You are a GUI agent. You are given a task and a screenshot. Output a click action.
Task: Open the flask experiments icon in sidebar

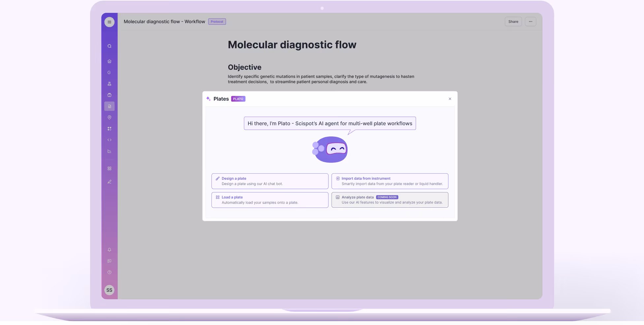tap(109, 84)
